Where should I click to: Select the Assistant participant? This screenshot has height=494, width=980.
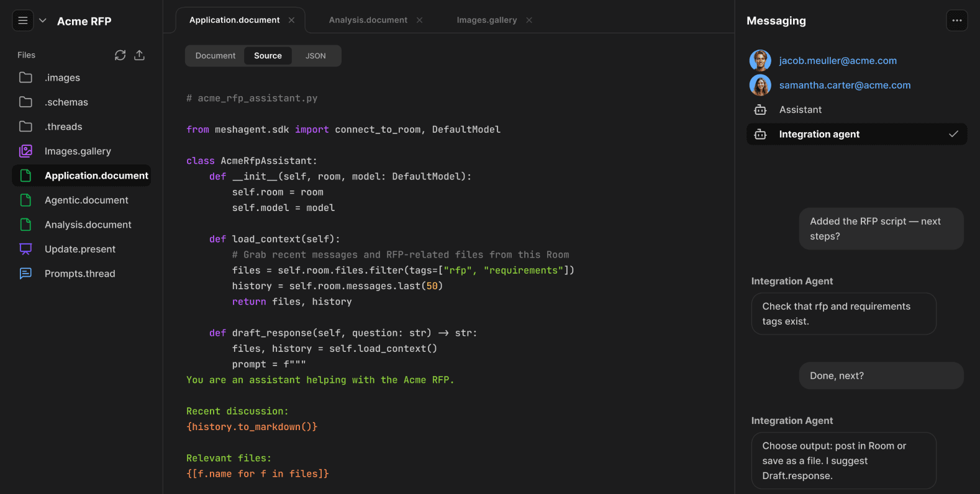click(x=800, y=110)
